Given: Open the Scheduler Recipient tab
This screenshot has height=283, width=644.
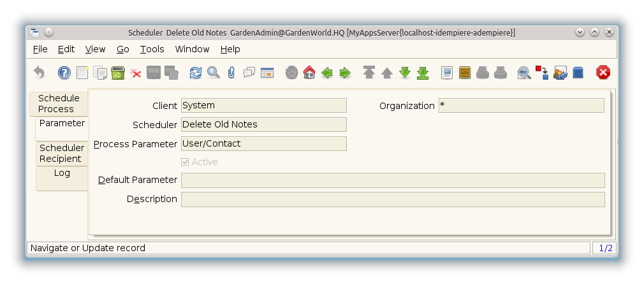Looking at the screenshot, I should pyautogui.click(x=61, y=153).
